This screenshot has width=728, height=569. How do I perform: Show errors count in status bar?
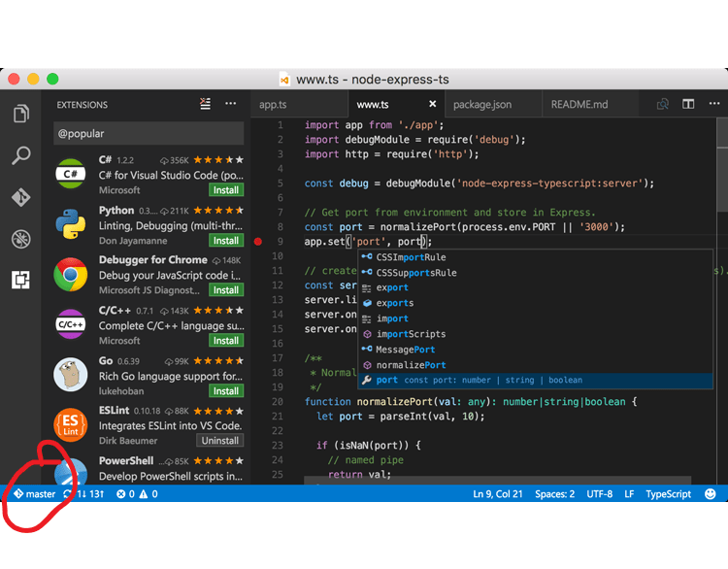click(125, 494)
